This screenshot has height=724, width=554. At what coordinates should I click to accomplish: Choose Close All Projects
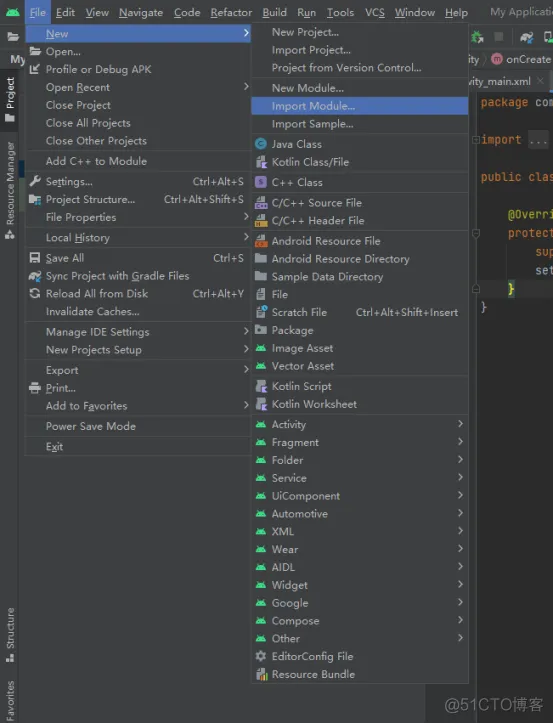point(138,123)
